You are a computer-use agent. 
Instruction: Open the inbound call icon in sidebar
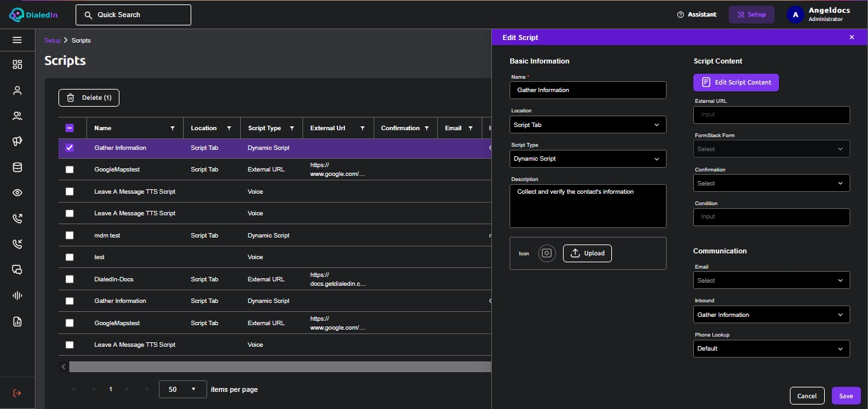pos(17,244)
